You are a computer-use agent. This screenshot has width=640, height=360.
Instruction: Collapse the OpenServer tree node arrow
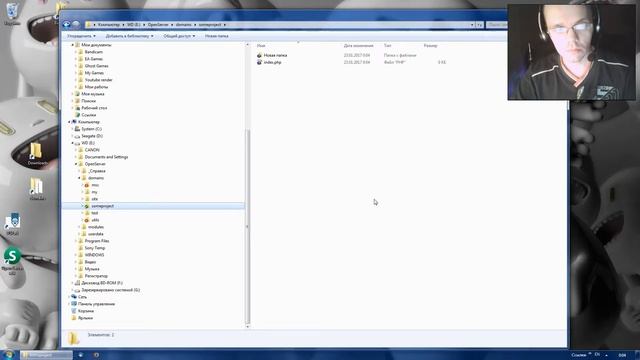pyautogui.click(x=76, y=164)
